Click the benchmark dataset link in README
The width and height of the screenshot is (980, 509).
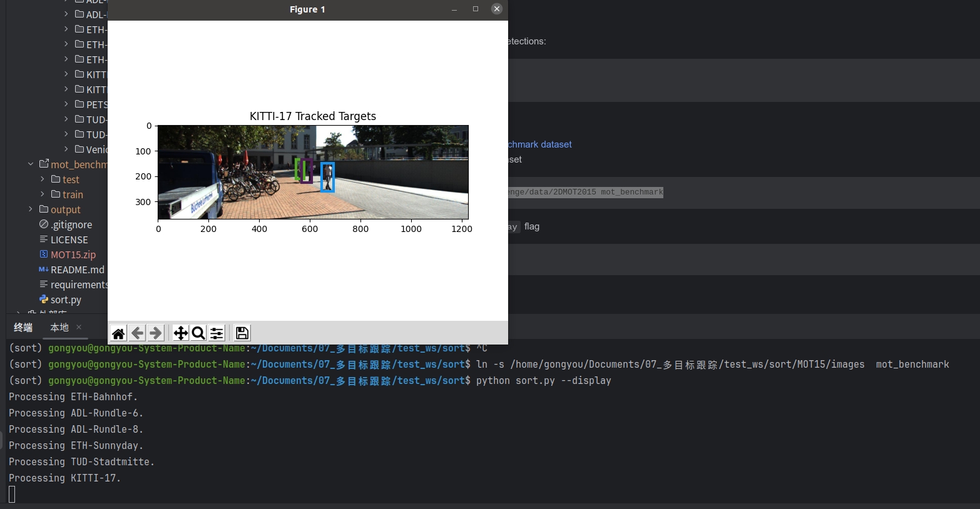(540, 144)
